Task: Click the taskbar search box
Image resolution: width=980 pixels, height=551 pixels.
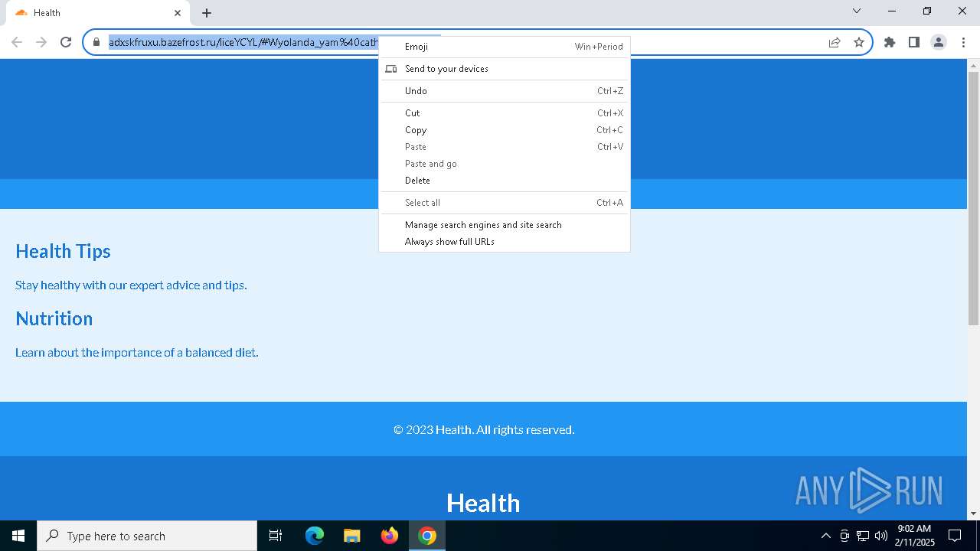Action: click(147, 536)
